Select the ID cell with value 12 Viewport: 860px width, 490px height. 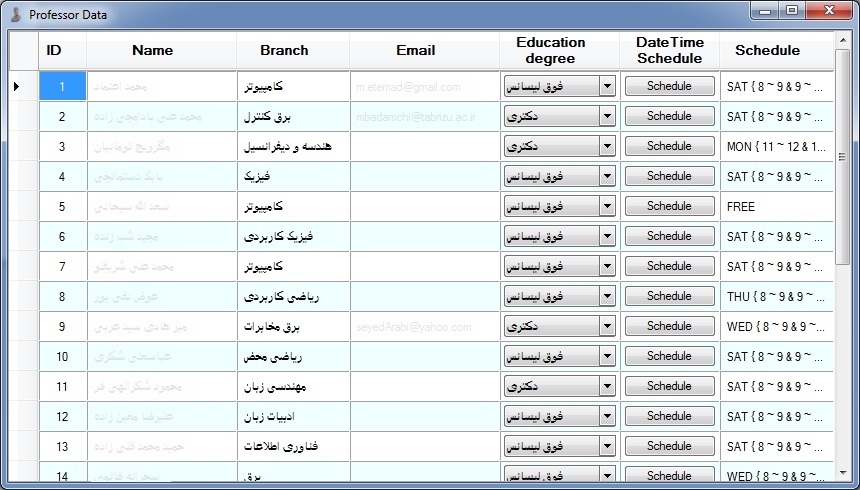coord(62,416)
